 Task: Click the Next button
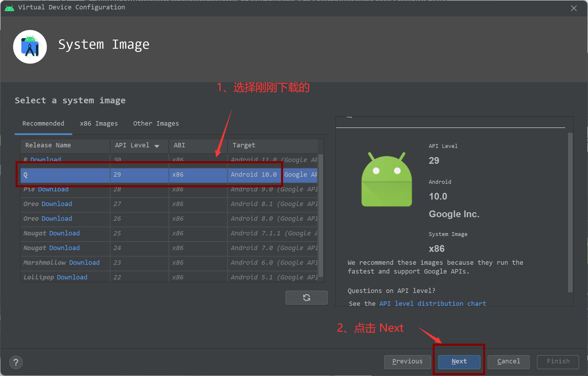[459, 361]
